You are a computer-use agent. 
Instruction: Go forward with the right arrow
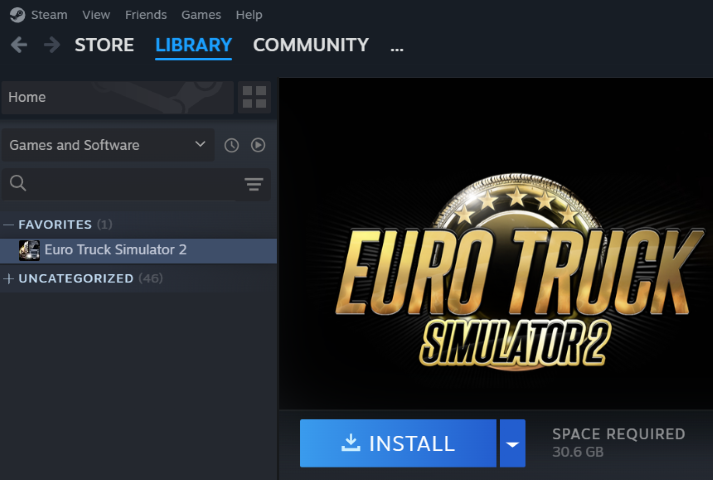[x=52, y=45]
